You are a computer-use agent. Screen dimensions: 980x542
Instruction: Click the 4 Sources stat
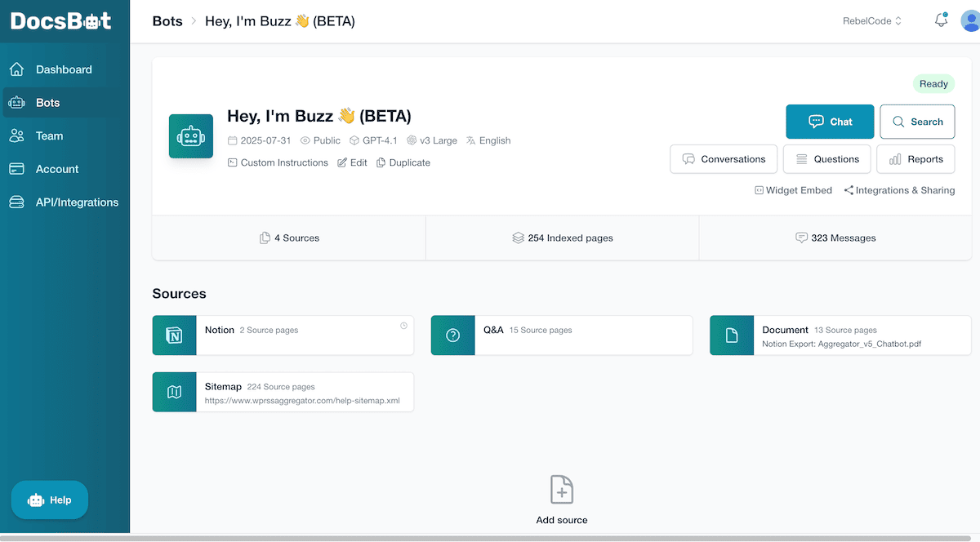coord(289,238)
